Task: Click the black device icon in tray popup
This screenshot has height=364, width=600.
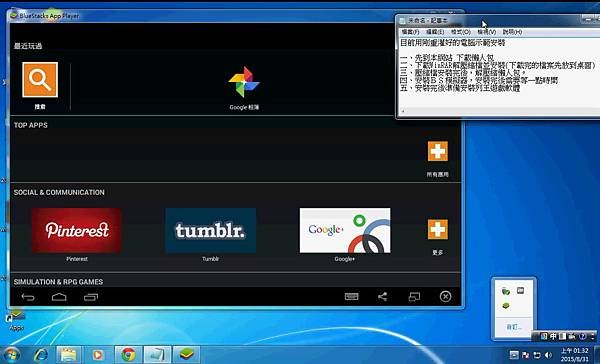Action: click(520, 291)
